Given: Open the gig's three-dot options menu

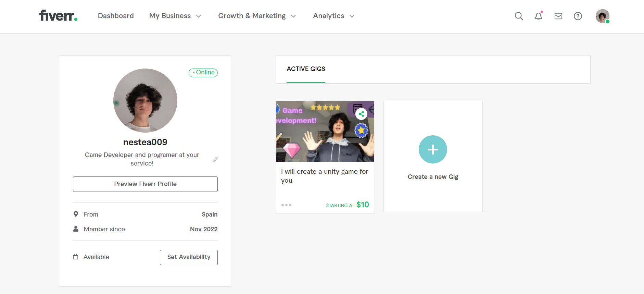Looking at the screenshot, I should pos(286,205).
